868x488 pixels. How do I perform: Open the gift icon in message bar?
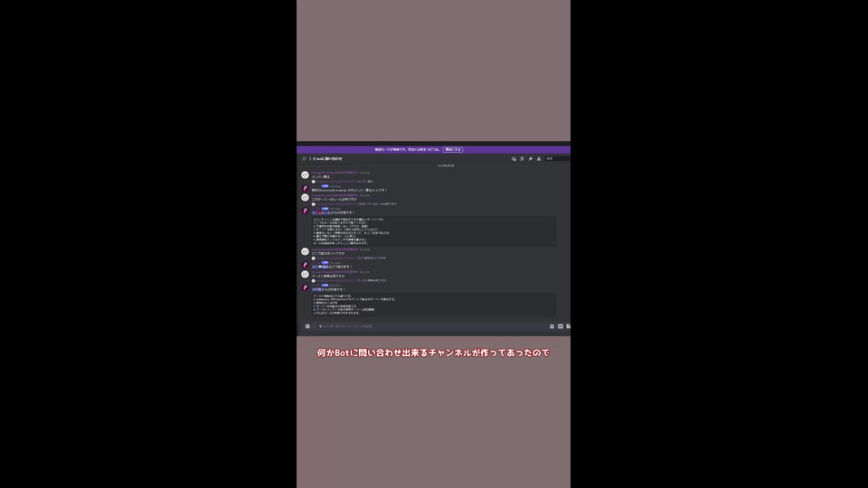coord(552,326)
